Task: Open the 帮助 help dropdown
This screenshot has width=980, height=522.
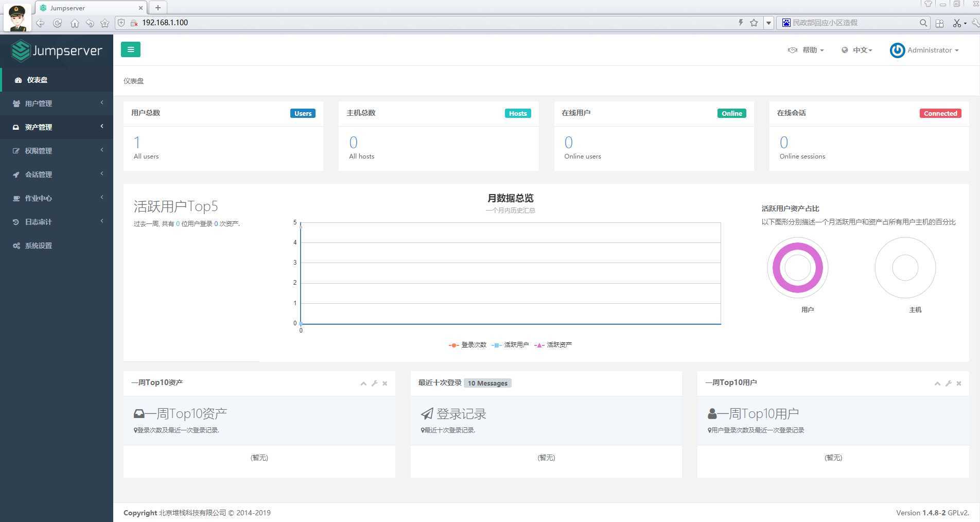Action: click(x=806, y=50)
